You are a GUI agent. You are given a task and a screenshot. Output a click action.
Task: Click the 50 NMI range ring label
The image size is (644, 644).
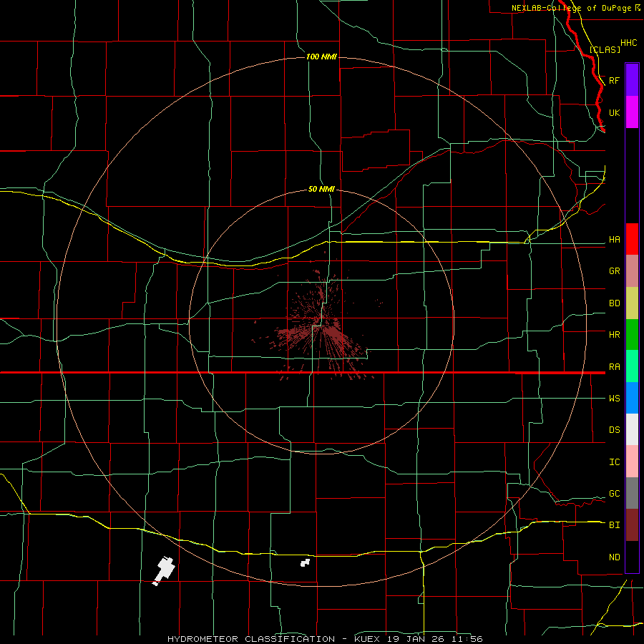[x=321, y=189]
